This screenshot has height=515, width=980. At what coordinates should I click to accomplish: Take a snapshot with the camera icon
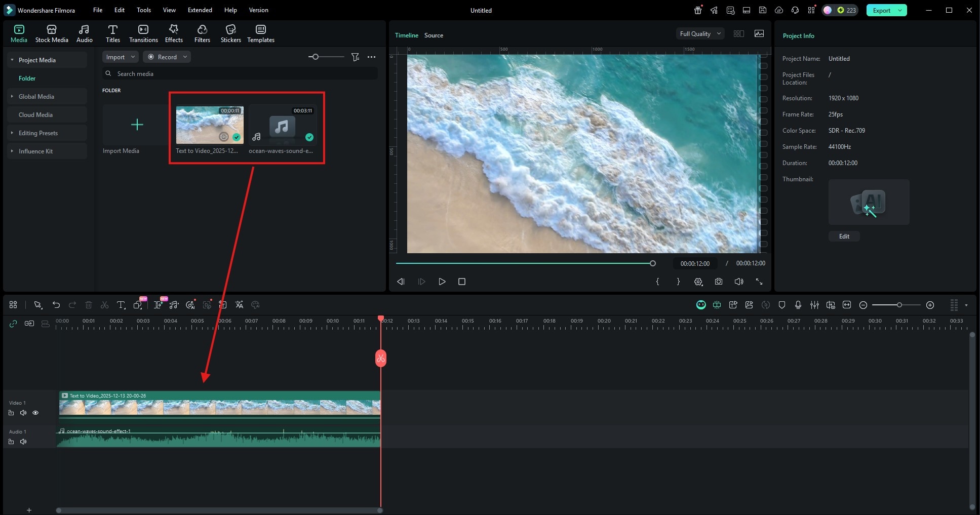coord(718,282)
